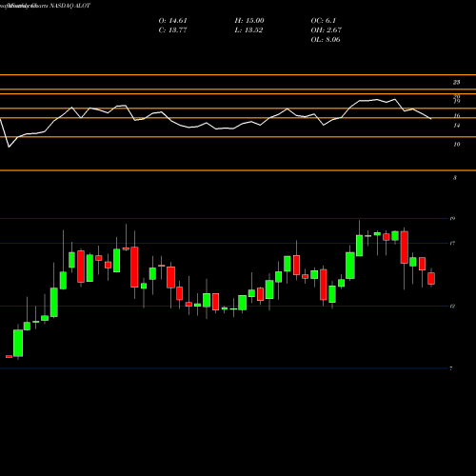Click the last red candlestick on the chart
The image size is (476, 476).
431,278
